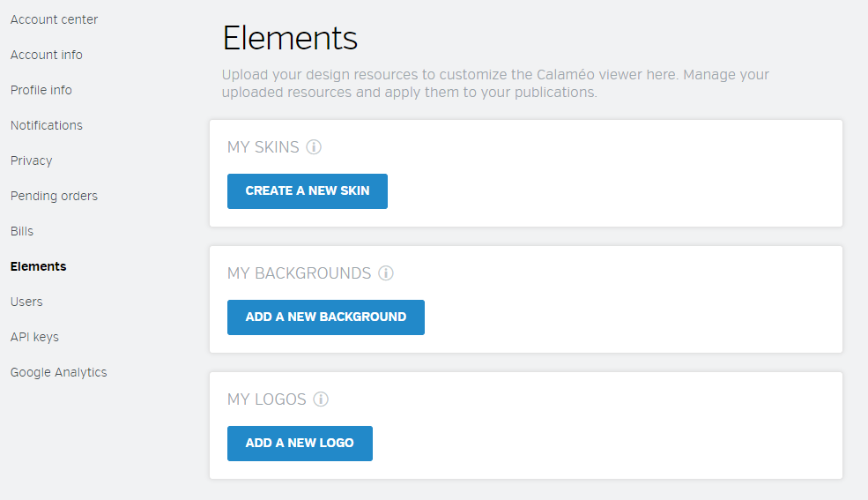Open Profile info from sidebar
Screen dimensions: 868x500
point(41,90)
